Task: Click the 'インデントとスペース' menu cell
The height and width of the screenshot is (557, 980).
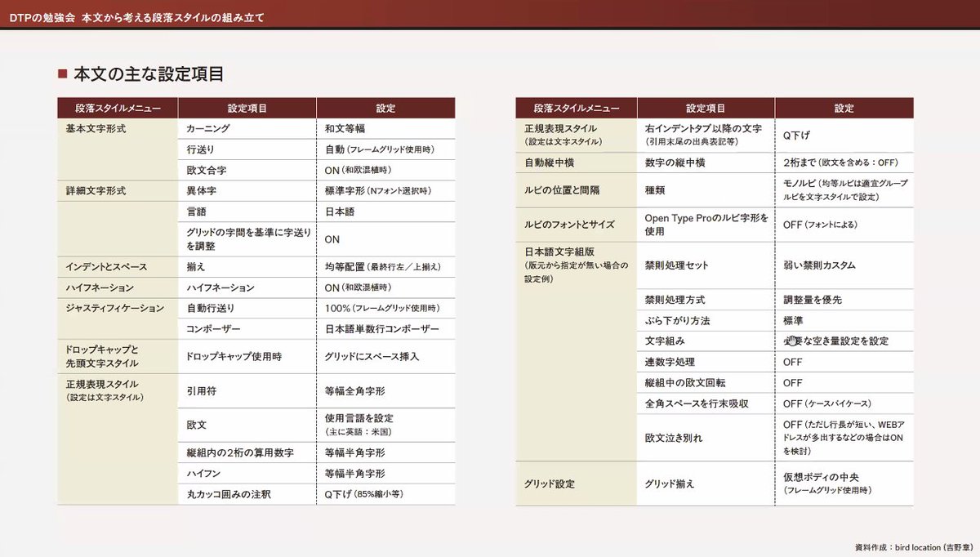Action: point(106,267)
